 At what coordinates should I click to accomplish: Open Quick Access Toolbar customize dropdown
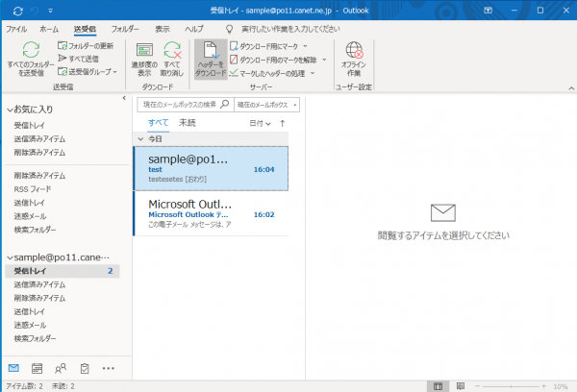[50, 11]
